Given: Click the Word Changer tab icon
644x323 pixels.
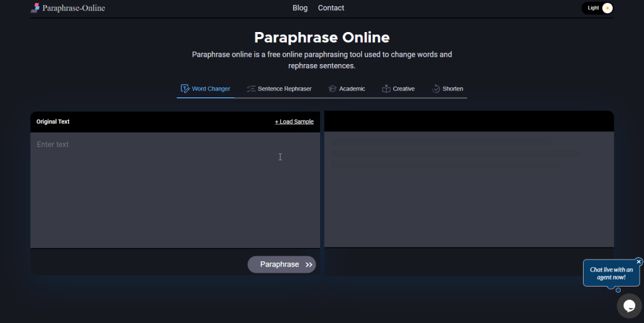Looking at the screenshot, I should [185, 89].
